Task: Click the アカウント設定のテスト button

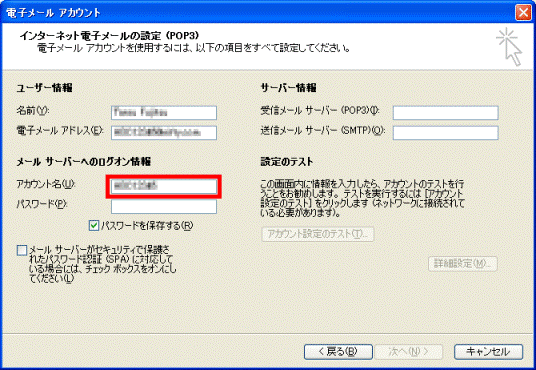Action: 318,234
